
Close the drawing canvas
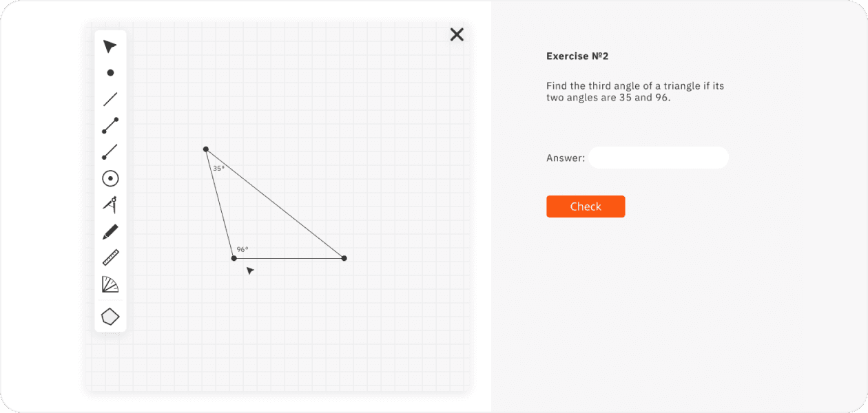[457, 34]
